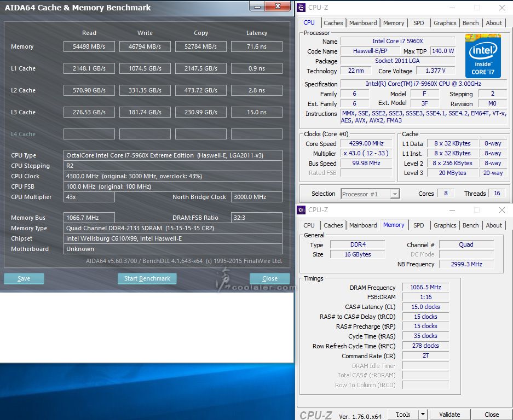Click the Validate button in CPU-Z
The height and width of the screenshot is (420, 513).
449,414
